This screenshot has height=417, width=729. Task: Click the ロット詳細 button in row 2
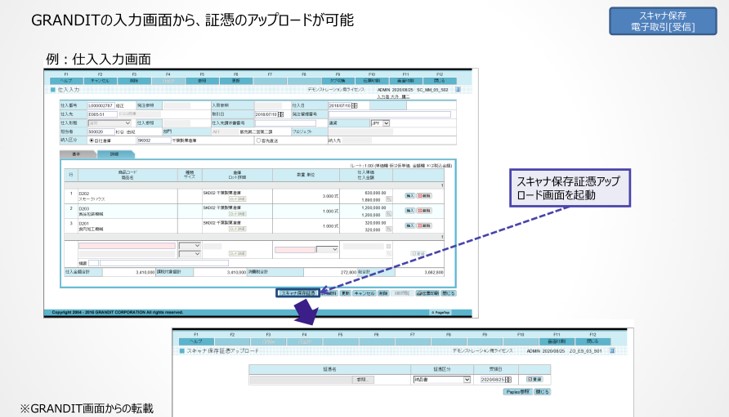coord(238,214)
